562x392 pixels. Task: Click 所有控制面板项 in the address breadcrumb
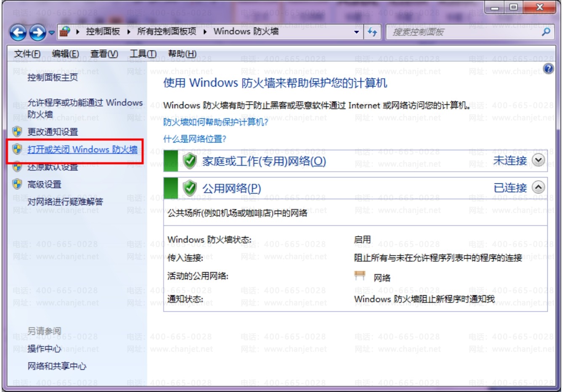[167, 32]
